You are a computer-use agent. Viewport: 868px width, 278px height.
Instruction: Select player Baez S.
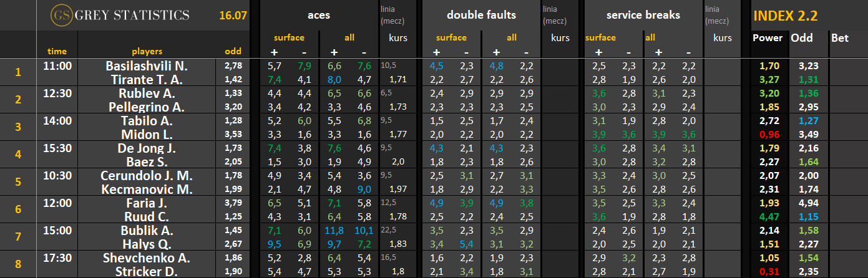147,161
